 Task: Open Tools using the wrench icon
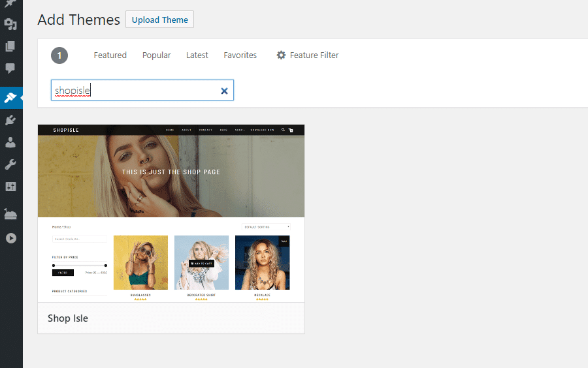[x=10, y=164]
